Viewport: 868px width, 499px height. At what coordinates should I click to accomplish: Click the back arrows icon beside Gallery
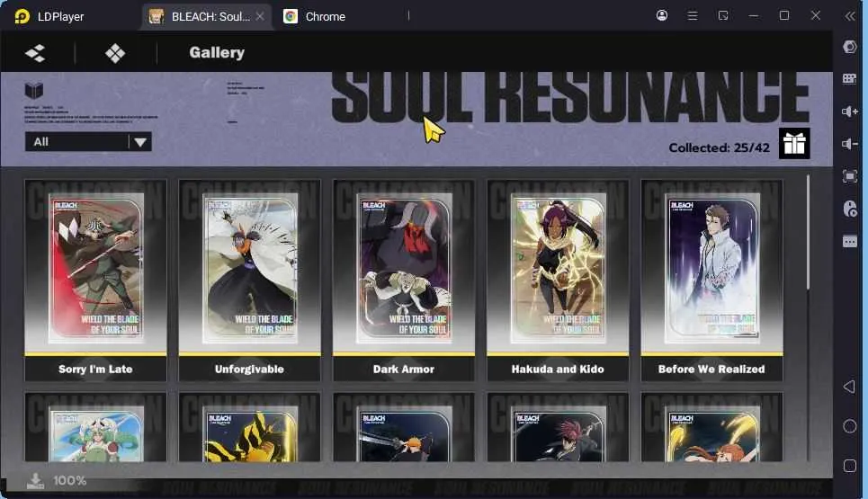coord(35,53)
